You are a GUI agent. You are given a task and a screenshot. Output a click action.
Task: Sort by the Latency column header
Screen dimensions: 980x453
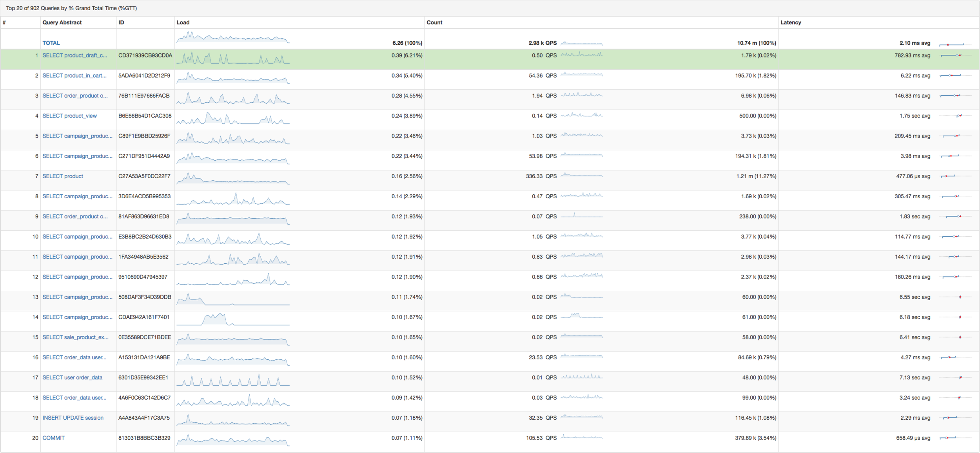pos(790,23)
